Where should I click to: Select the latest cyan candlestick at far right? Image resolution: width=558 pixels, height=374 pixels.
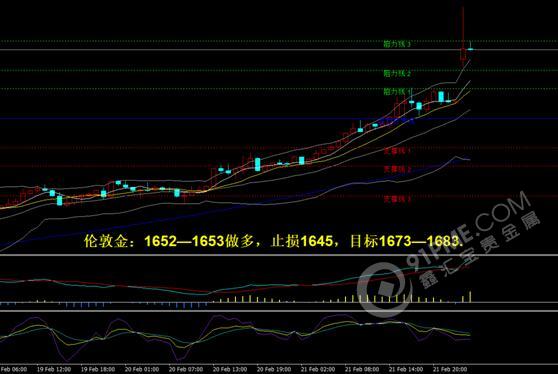pyautogui.click(x=470, y=48)
